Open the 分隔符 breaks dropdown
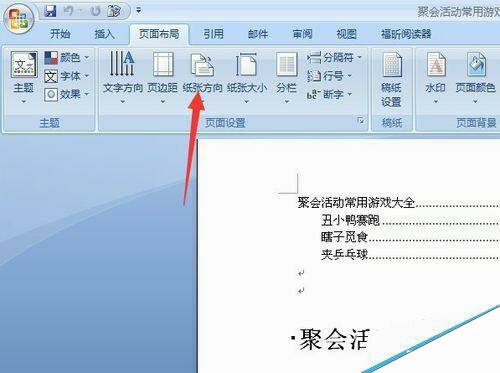 334,58
